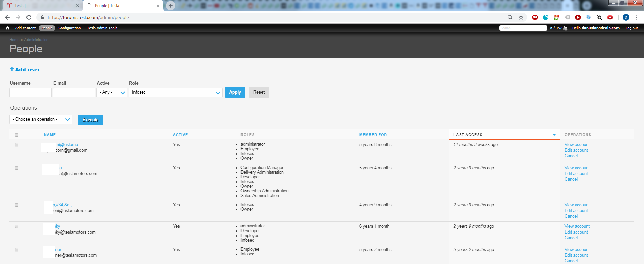Click the browser forward arrow
The height and width of the screenshot is (264, 644).
pos(18,17)
